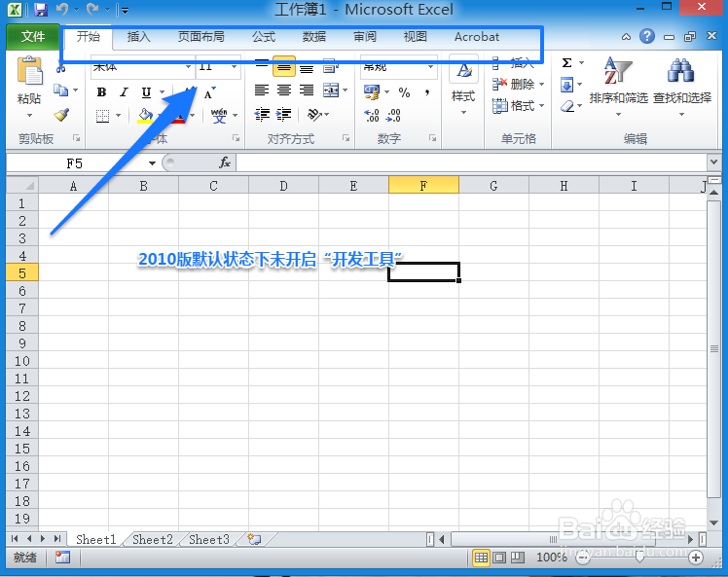This screenshot has height=577, width=728.
Task: Open 查找和选择 find and select
Action: point(682,87)
